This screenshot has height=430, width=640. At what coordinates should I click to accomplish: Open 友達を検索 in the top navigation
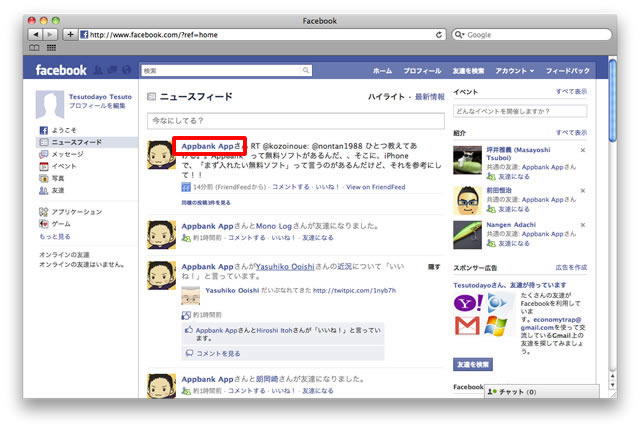pyautogui.click(x=468, y=71)
